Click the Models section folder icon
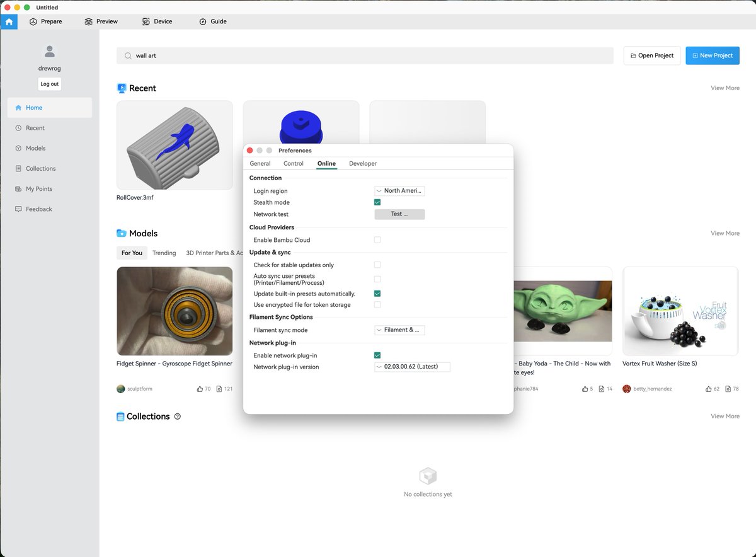The height and width of the screenshot is (557, 756). [x=122, y=233]
